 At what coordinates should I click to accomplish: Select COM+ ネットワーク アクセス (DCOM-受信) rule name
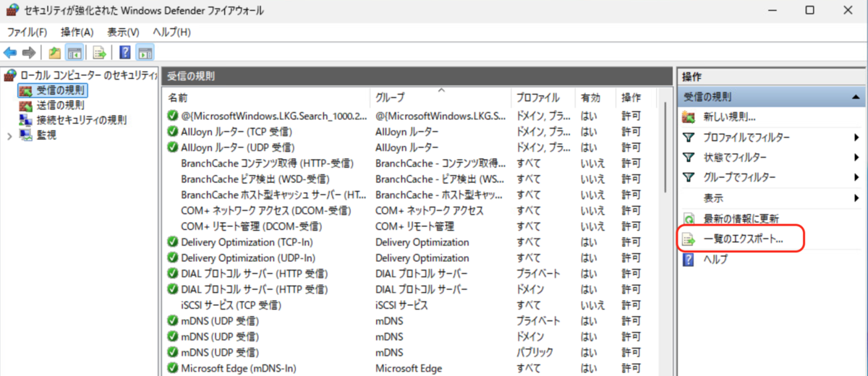click(x=266, y=210)
